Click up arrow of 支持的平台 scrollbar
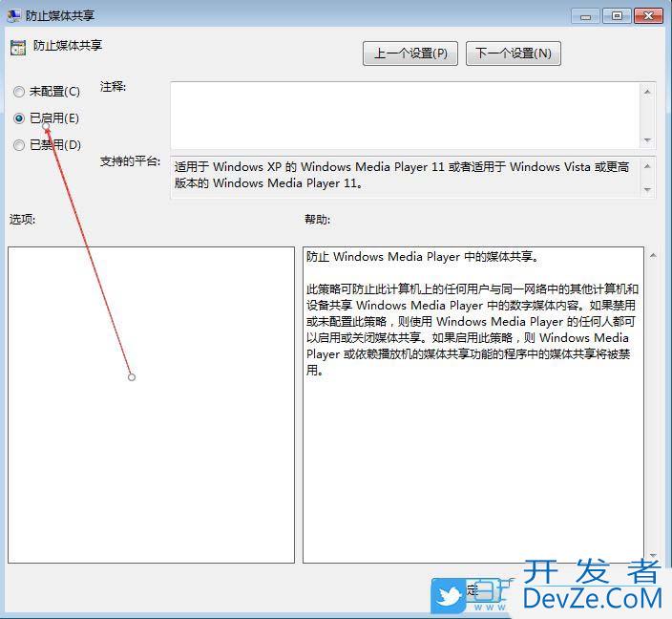This screenshot has height=619, width=672. pos(647,166)
